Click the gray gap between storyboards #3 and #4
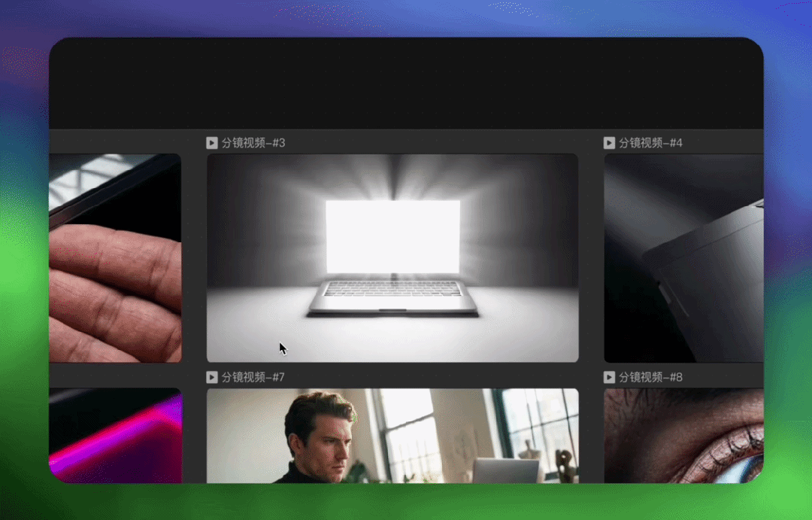This screenshot has width=812, height=520. coord(591,256)
